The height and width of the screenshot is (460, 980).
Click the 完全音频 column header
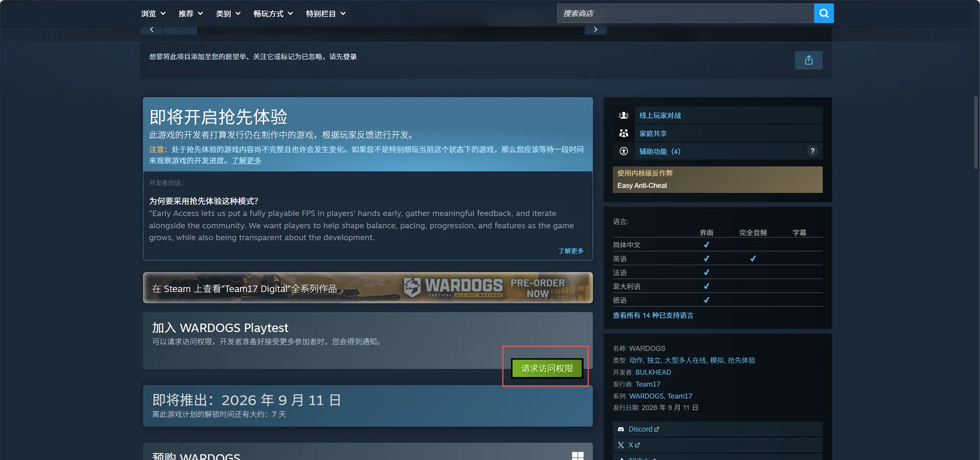(753, 233)
